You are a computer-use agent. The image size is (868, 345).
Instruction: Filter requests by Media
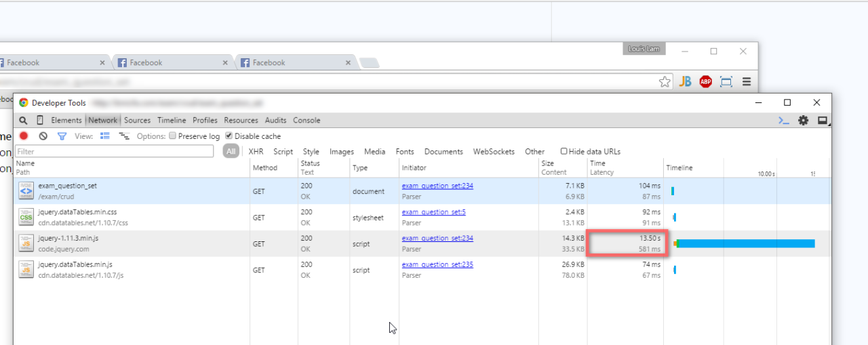click(x=374, y=152)
